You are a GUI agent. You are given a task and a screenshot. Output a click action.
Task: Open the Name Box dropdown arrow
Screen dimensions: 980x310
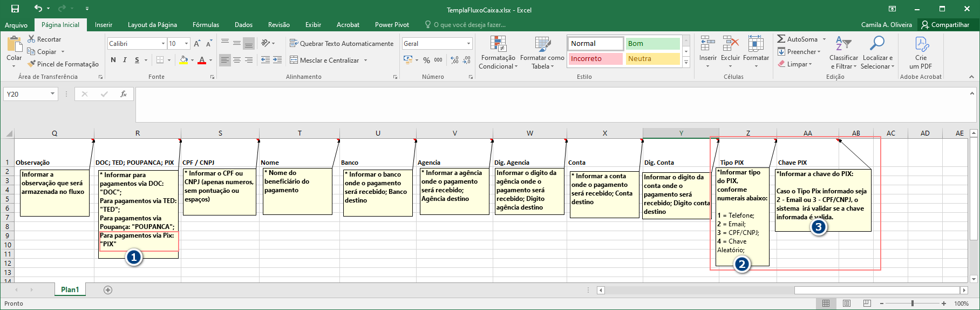[52, 94]
